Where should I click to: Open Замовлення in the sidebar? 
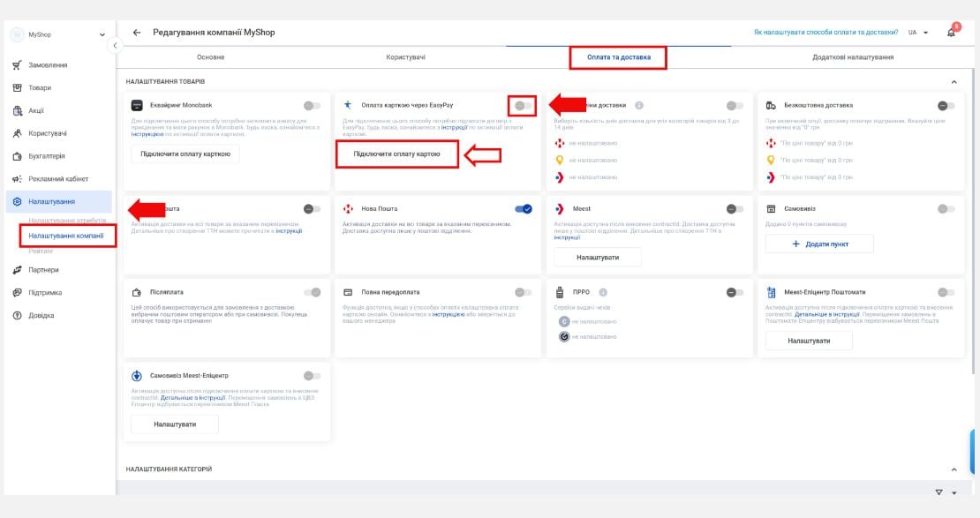[x=48, y=65]
